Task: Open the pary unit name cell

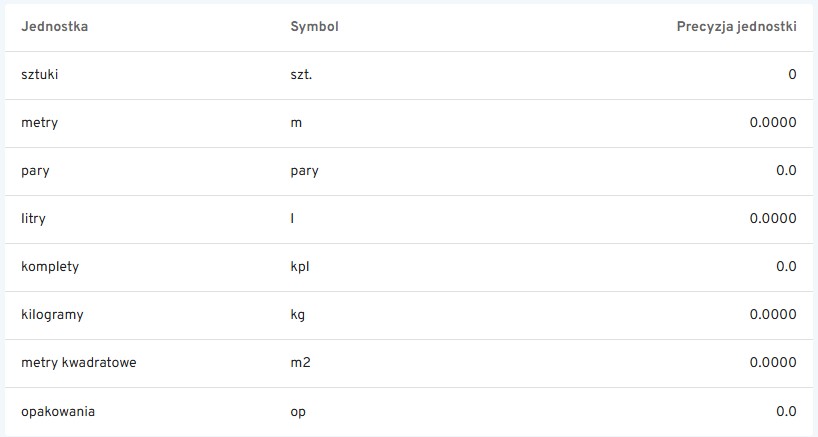Action: (x=35, y=171)
